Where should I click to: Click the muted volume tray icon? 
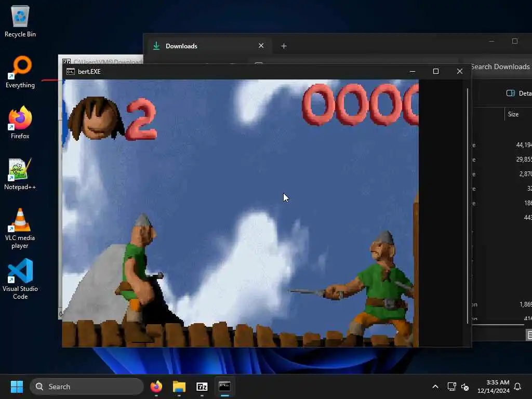coord(465,387)
